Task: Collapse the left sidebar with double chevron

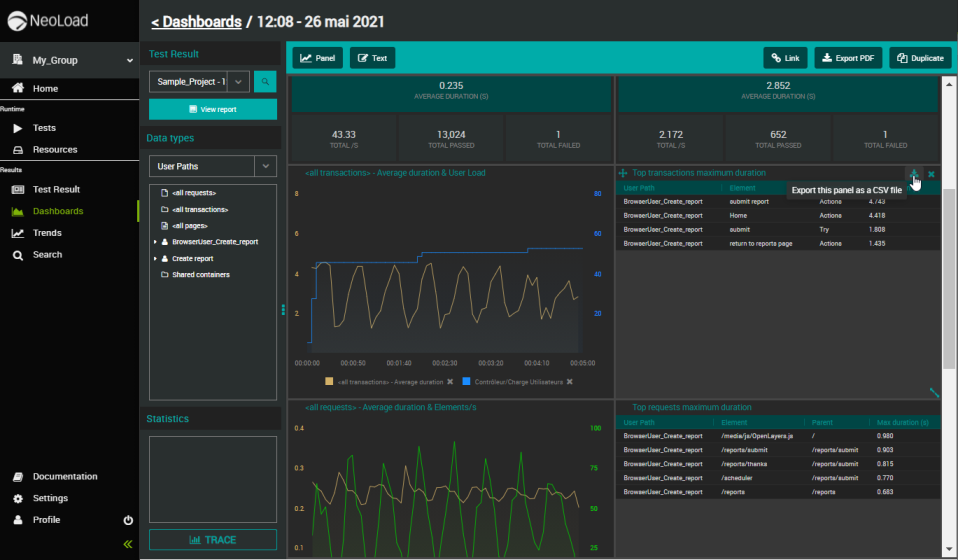Action: click(x=128, y=544)
